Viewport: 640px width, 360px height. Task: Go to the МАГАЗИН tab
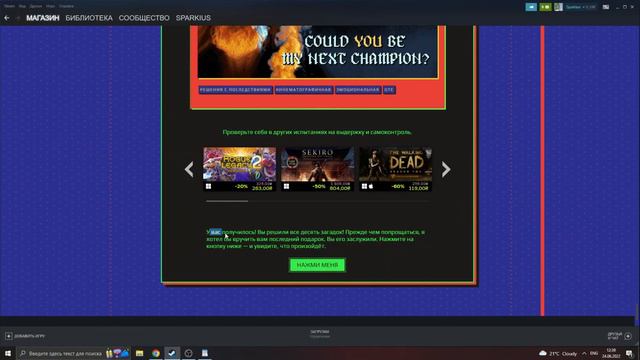click(43, 18)
